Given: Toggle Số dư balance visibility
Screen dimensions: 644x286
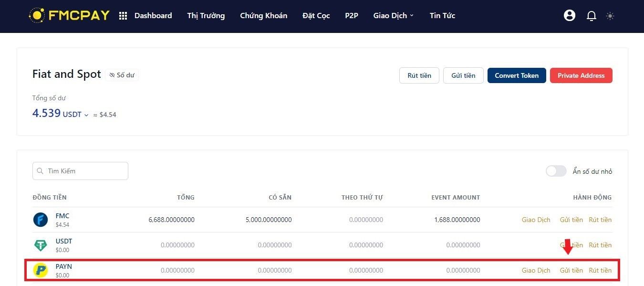Looking at the screenshot, I should click(x=122, y=75).
